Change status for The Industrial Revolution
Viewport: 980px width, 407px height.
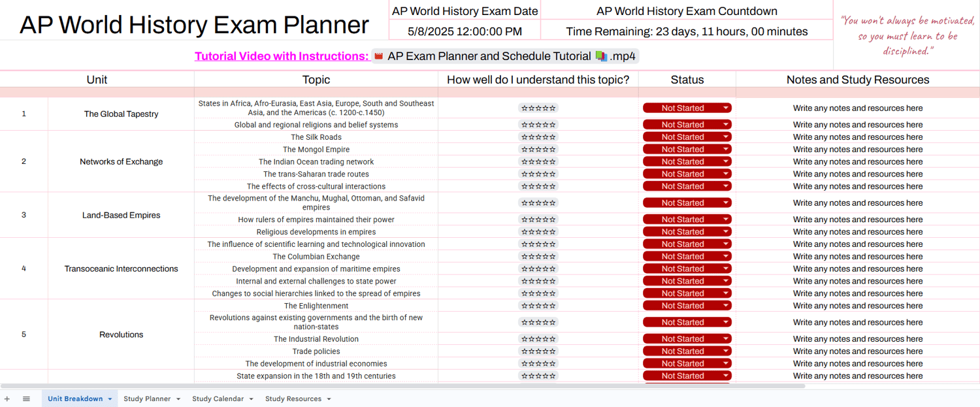tap(687, 339)
